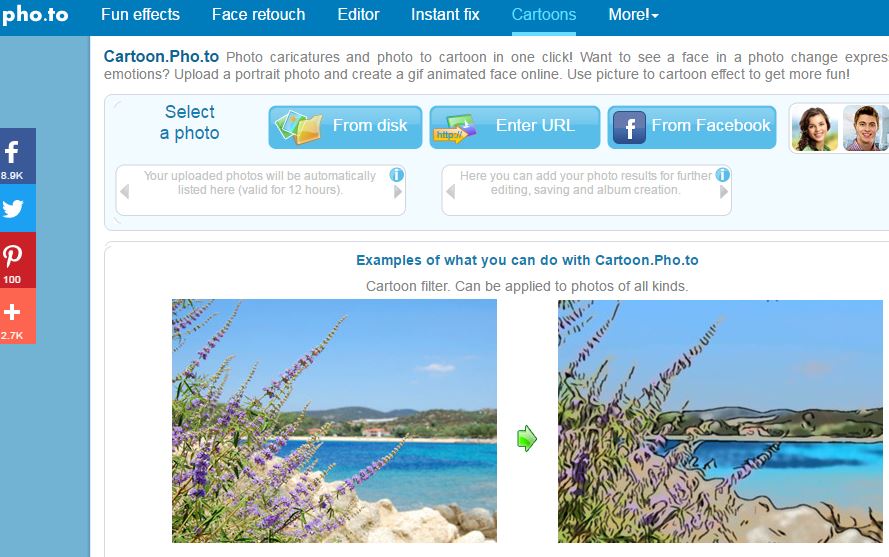The image size is (889, 557).
Task: Click the green arrow between example images
Action: (x=527, y=438)
